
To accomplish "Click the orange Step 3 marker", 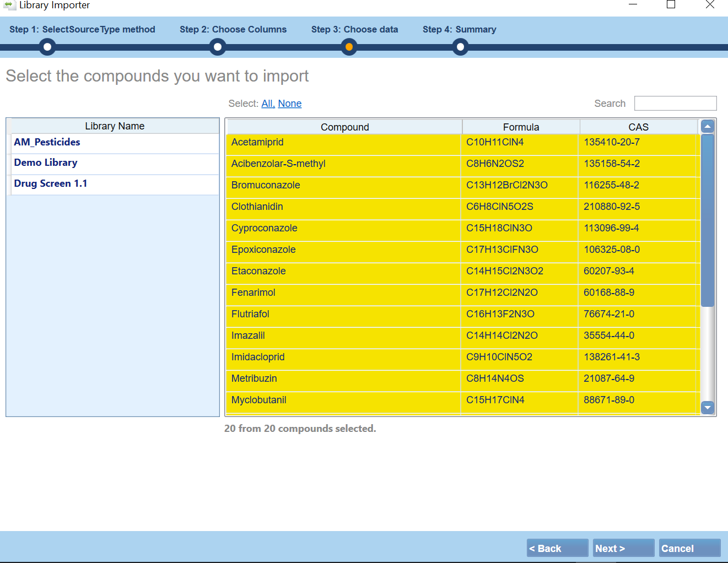I will (349, 47).
